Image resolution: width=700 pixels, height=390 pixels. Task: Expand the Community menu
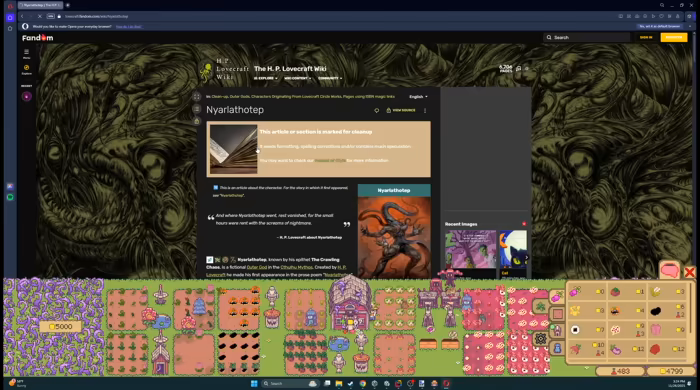[x=330, y=79]
